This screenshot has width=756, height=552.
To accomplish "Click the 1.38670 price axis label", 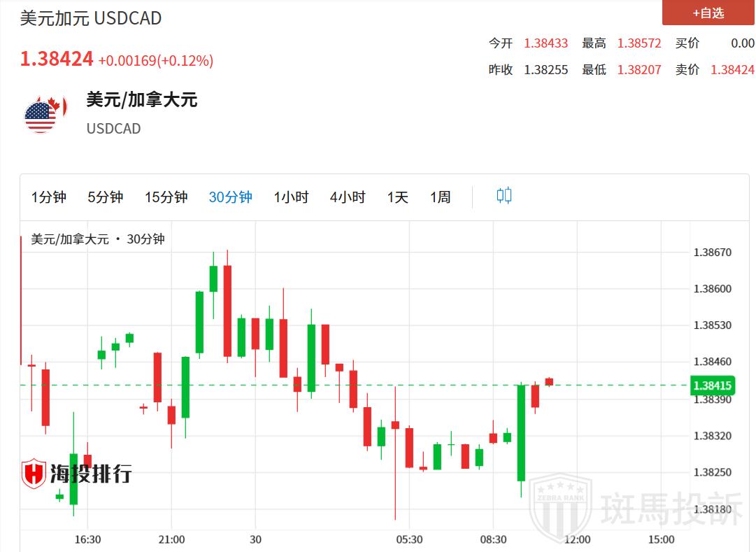I will pyautogui.click(x=712, y=252).
